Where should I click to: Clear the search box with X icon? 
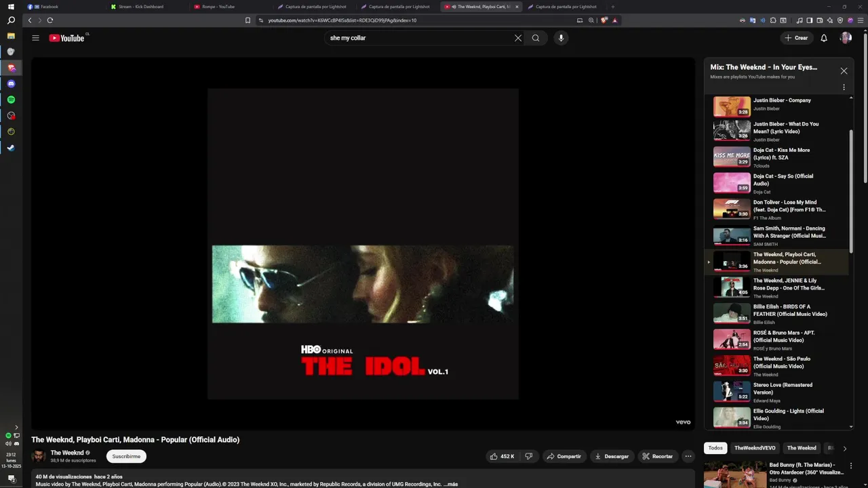(x=518, y=38)
